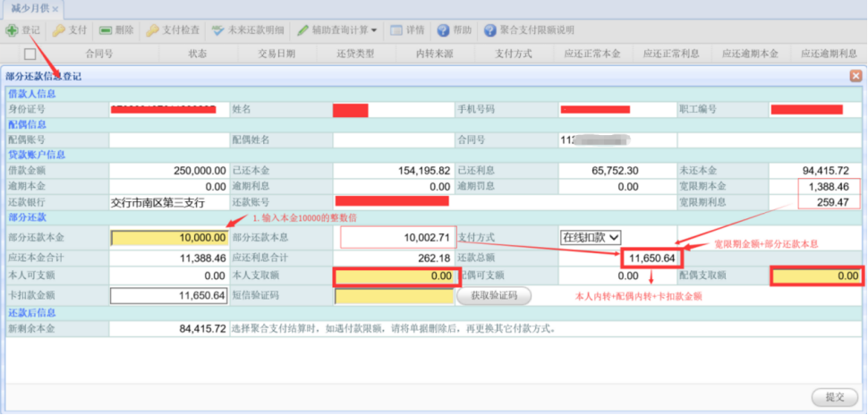Image resolution: width=868 pixels, height=415 pixels.
Task: Click the 本人支取额 amount field
Action: point(392,276)
